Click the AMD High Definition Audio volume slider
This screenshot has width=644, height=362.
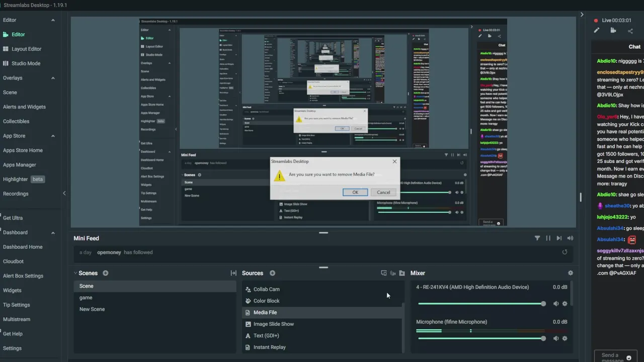(481, 304)
